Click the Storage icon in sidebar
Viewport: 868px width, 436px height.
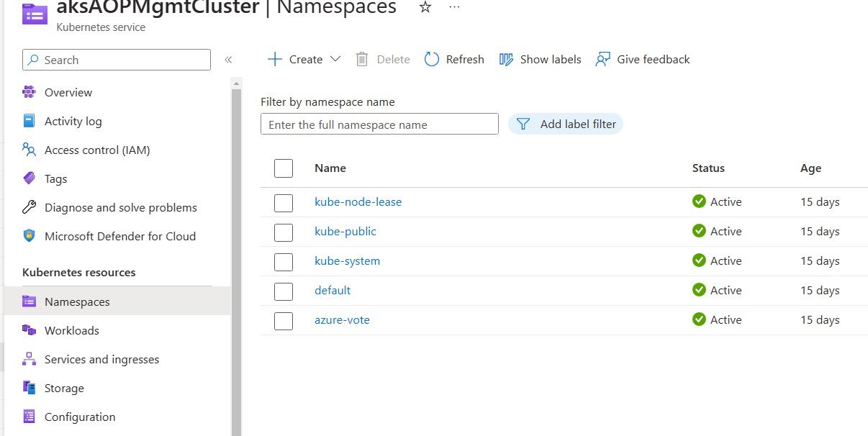29,388
